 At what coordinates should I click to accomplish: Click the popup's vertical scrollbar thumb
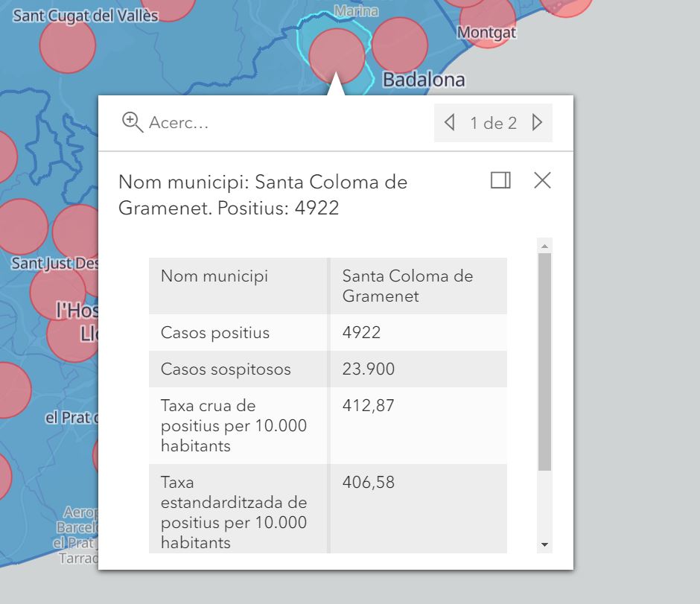544,361
